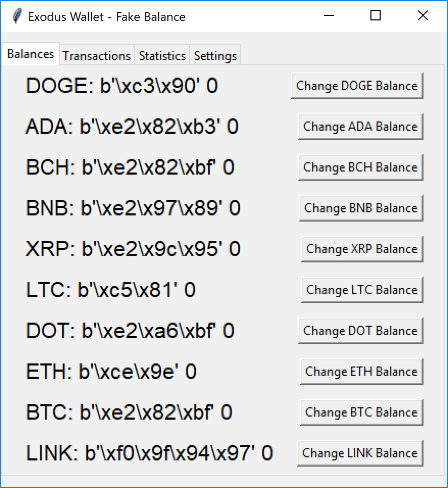Viewport: 448px width, 488px height.
Task: Click Change BCH Balance button
Action: pos(361,167)
